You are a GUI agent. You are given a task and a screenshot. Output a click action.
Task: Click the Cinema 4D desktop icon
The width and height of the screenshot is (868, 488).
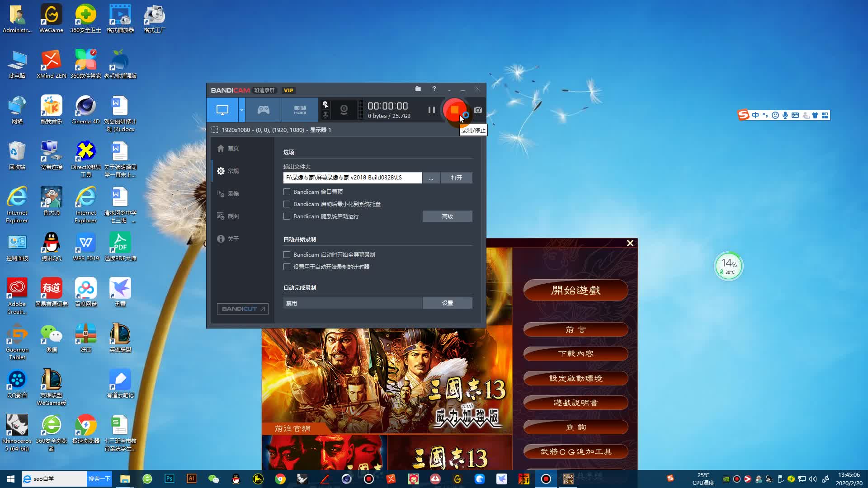(x=85, y=110)
